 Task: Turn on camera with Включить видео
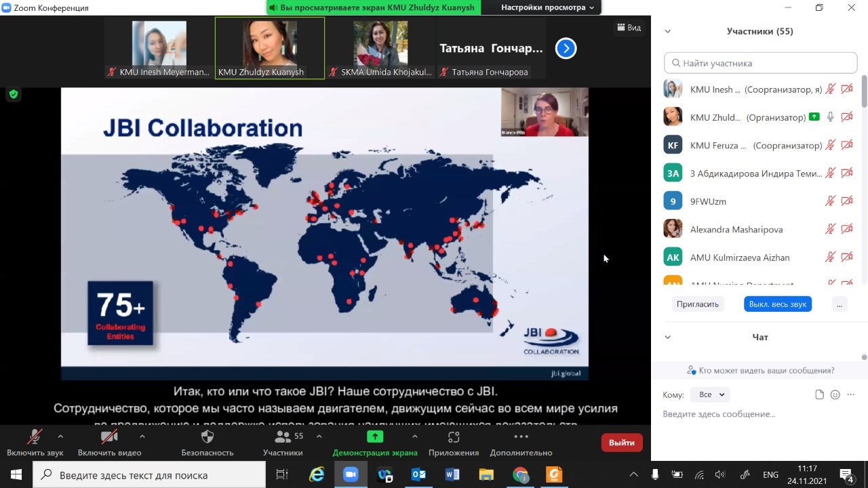[109, 437]
